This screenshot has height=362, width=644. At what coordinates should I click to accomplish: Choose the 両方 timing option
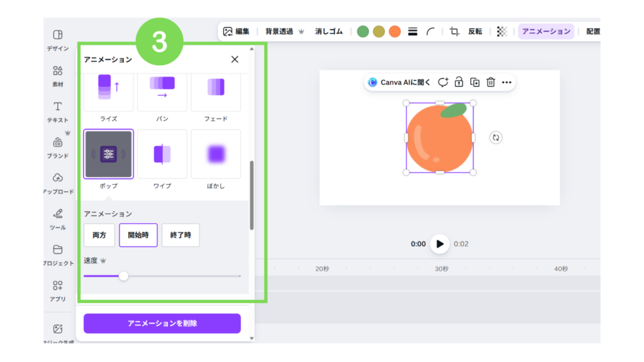click(x=99, y=235)
